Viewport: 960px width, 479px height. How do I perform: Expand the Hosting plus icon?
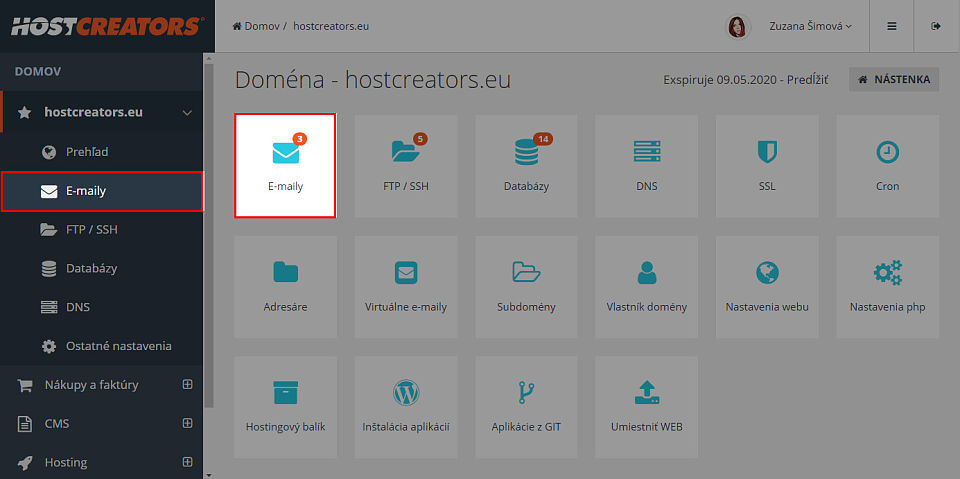click(187, 462)
